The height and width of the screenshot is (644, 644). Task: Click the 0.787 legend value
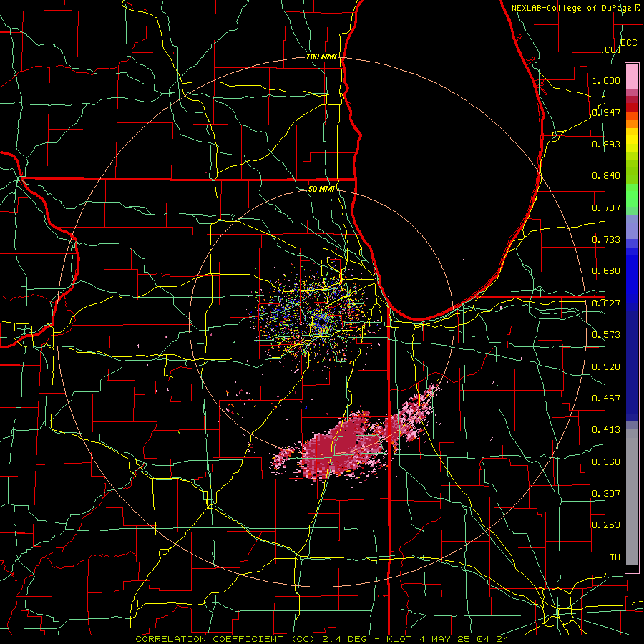point(606,208)
